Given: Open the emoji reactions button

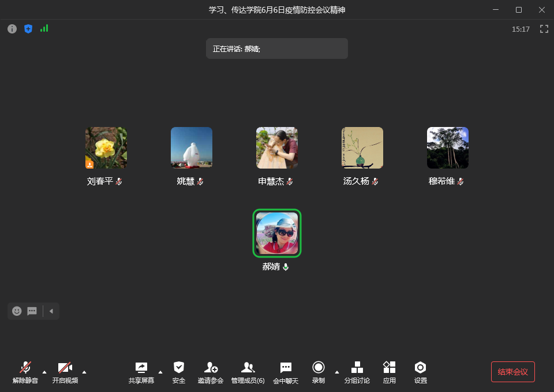Looking at the screenshot, I should point(17,311).
